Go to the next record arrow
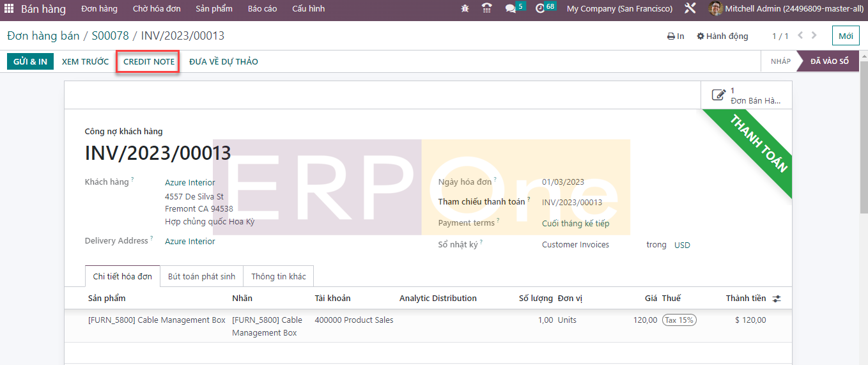Screen dimensions: 868x365 pos(815,36)
